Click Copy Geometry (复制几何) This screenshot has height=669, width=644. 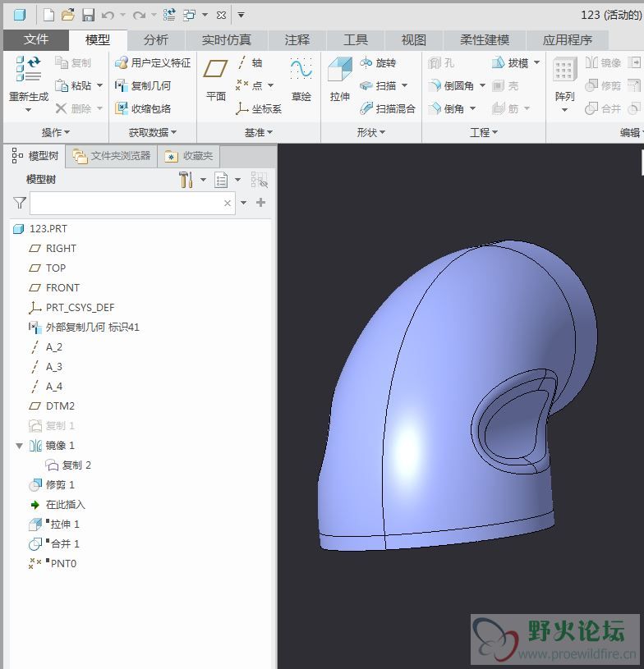143,85
